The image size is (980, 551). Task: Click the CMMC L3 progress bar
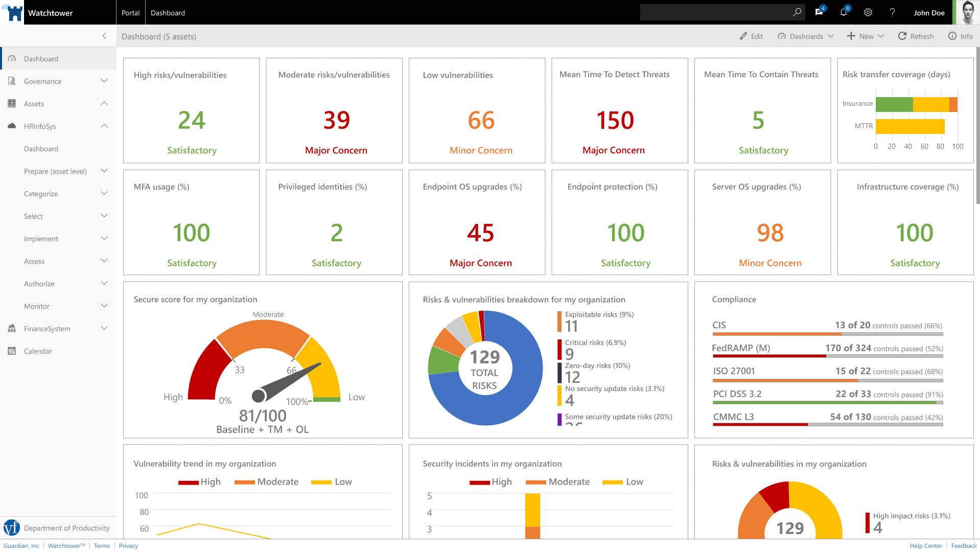828,424
